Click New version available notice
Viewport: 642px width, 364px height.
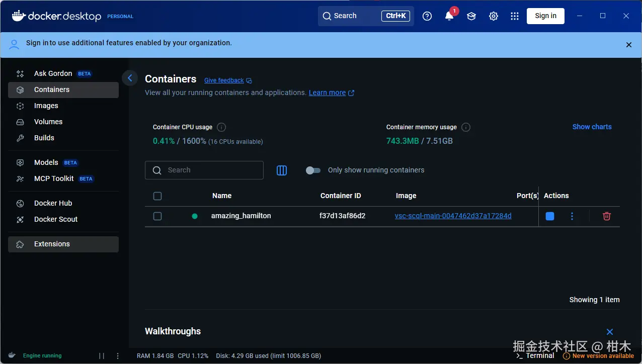[598, 355]
